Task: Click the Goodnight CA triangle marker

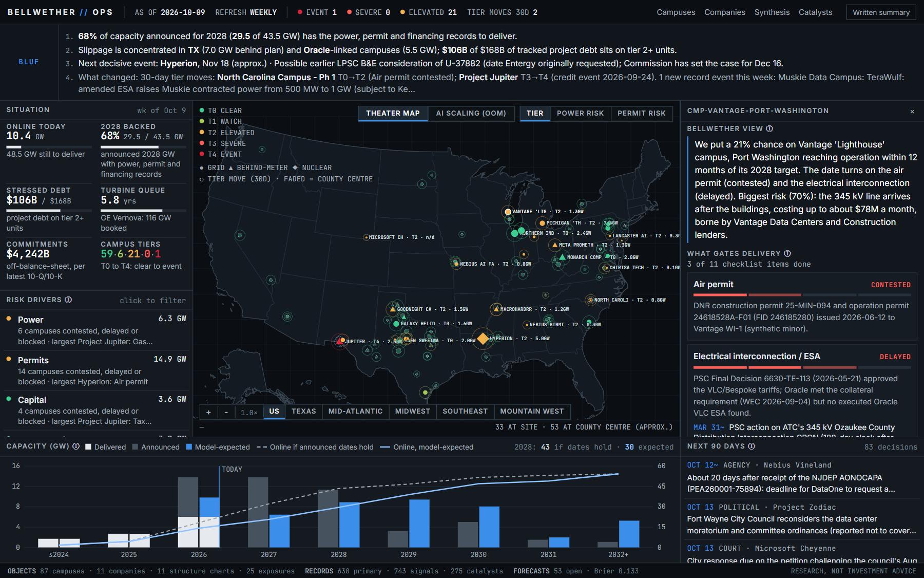Action: pos(393,309)
